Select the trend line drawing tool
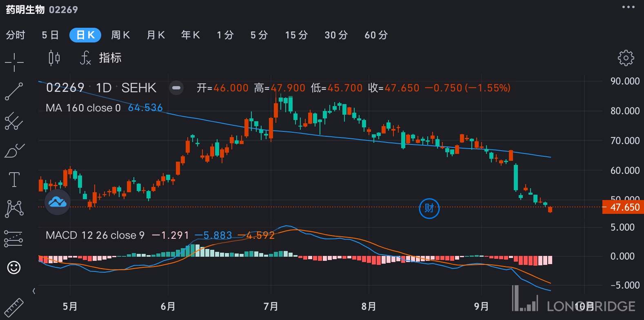The height and width of the screenshot is (320, 644). (x=14, y=91)
